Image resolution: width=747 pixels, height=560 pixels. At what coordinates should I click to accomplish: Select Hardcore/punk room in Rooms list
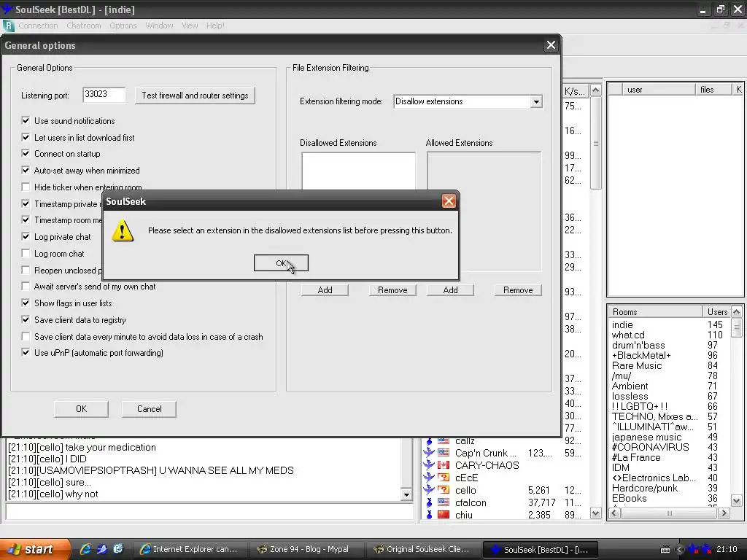click(x=645, y=488)
